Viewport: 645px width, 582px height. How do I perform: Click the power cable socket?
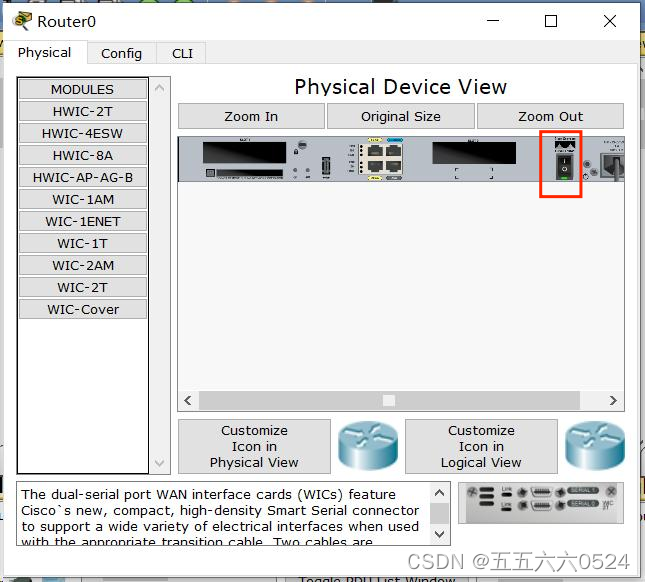613,166
